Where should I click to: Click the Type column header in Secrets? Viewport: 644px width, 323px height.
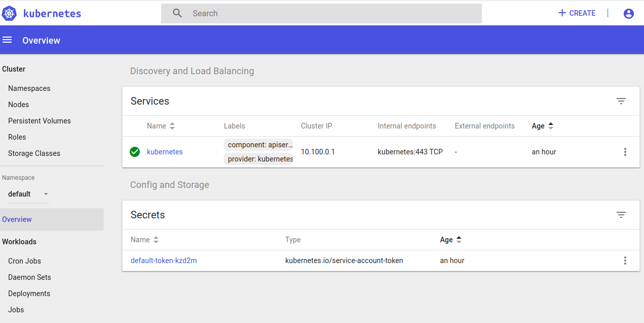[293, 240]
